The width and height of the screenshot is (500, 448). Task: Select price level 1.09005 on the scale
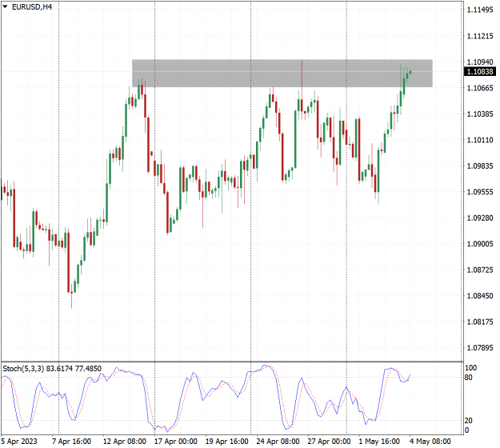pos(480,244)
